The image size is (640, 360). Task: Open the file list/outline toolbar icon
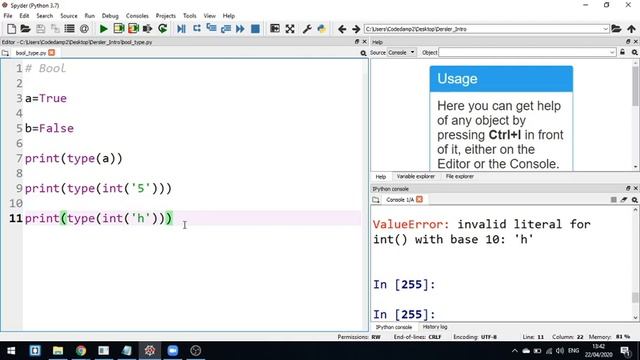pyautogui.click(x=69, y=29)
